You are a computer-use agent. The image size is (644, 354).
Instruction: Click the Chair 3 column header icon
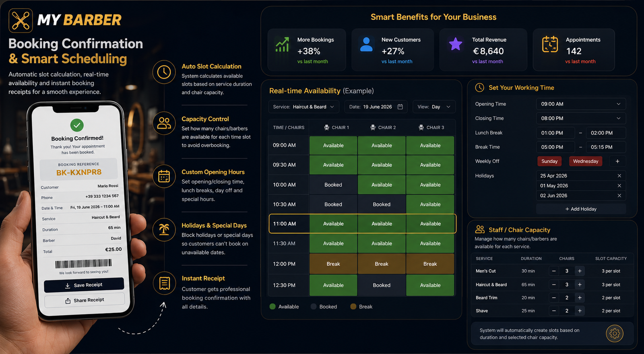click(421, 128)
